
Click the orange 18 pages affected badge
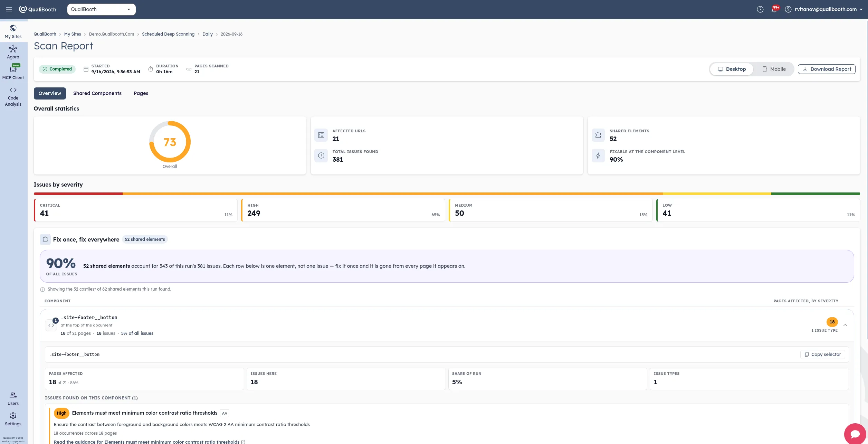[832, 322]
